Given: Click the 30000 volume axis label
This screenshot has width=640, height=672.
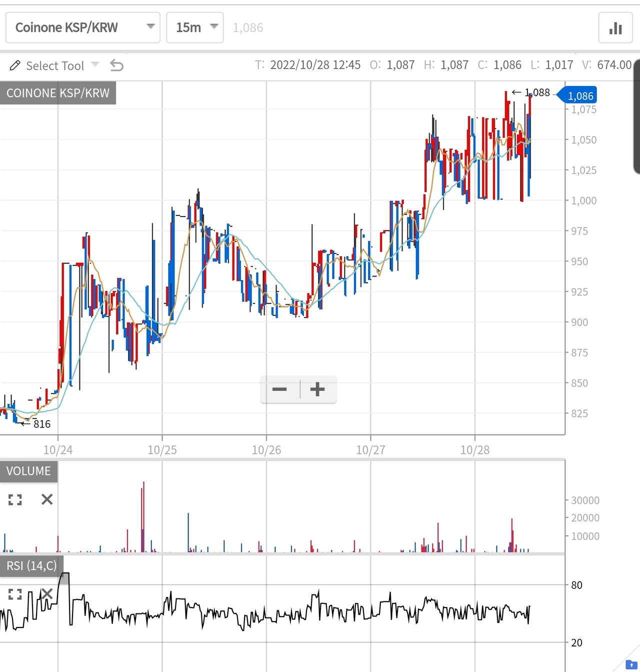Looking at the screenshot, I should (585, 500).
